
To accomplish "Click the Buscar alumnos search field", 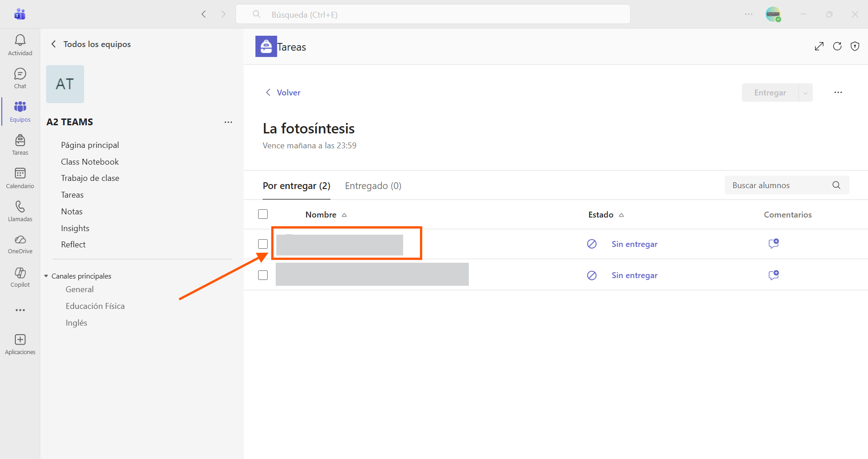I will [787, 185].
